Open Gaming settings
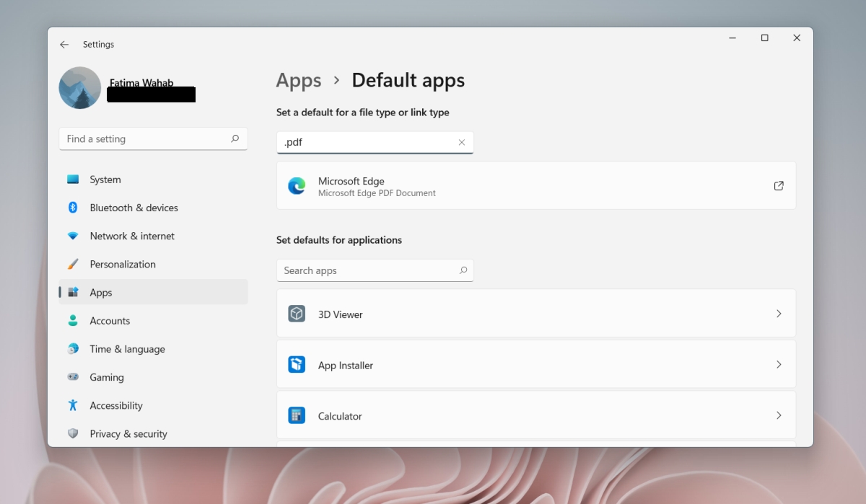 pos(153,377)
